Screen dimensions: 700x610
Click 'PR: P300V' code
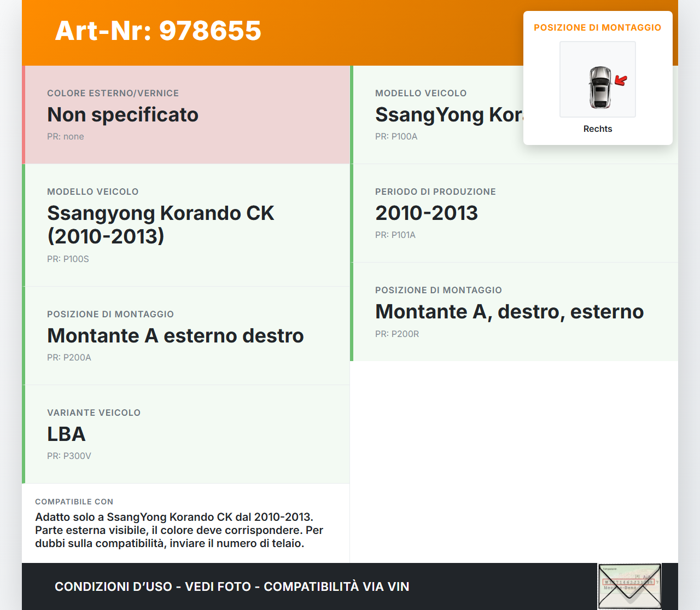(69, 456)
